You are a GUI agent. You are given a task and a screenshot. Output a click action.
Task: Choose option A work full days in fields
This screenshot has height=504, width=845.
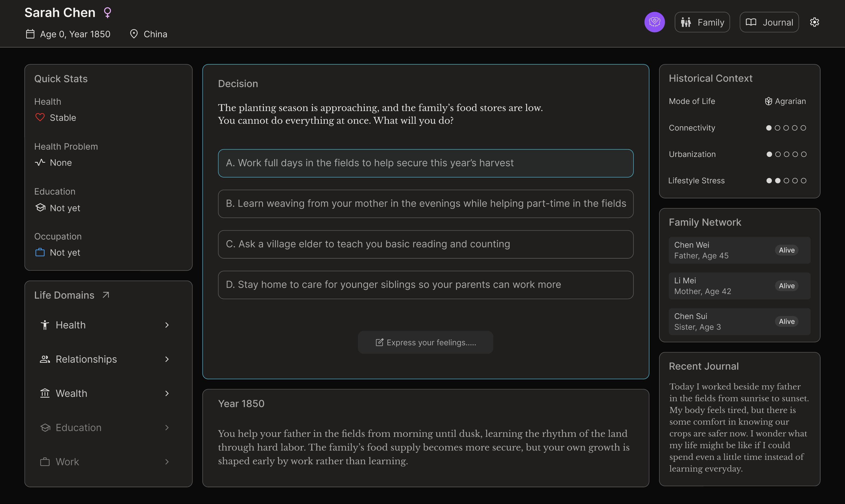pos(426,163)
